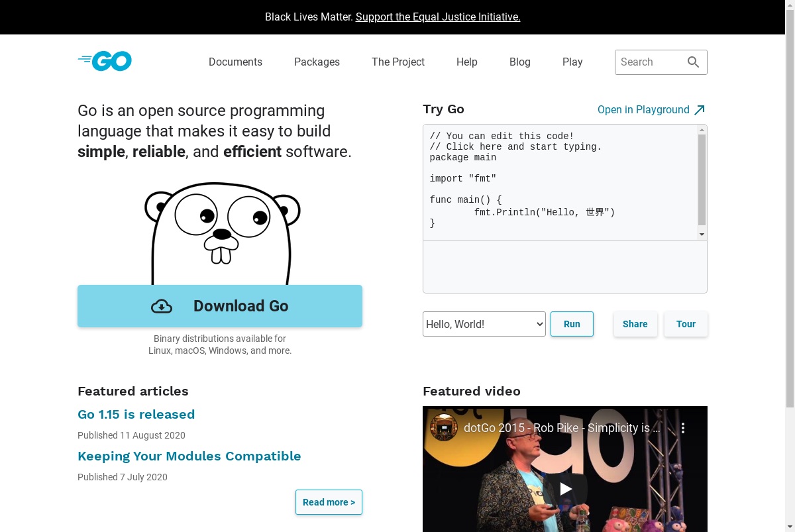Click the code editor scrollbar thumb
The height and width of the screenshot is (532, 795).
[702, 180]
